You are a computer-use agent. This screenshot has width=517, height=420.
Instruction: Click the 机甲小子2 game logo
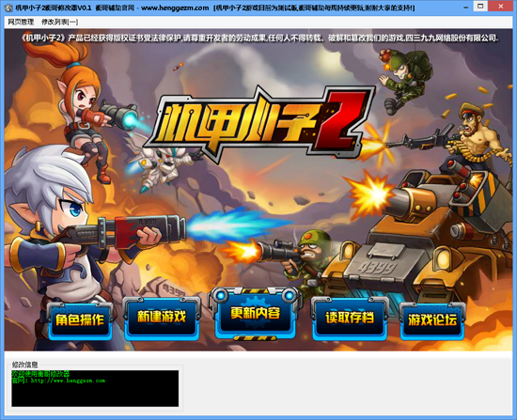click(259, 126)
